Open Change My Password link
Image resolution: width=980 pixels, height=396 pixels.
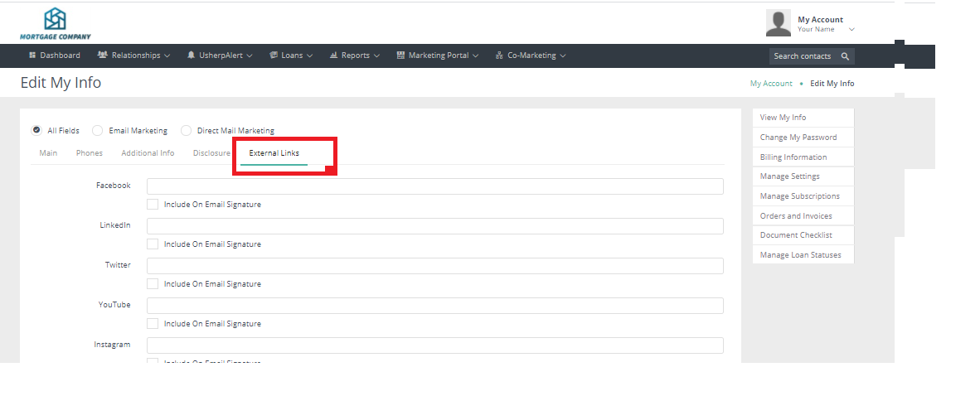(x=798, y=138)
